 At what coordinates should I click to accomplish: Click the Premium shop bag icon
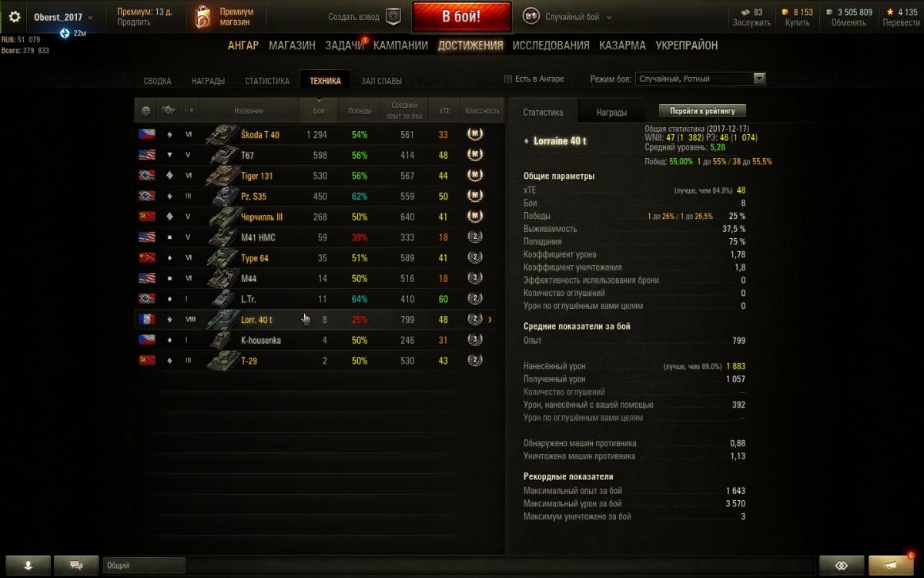pyautogui.click(x=202, y=16)
